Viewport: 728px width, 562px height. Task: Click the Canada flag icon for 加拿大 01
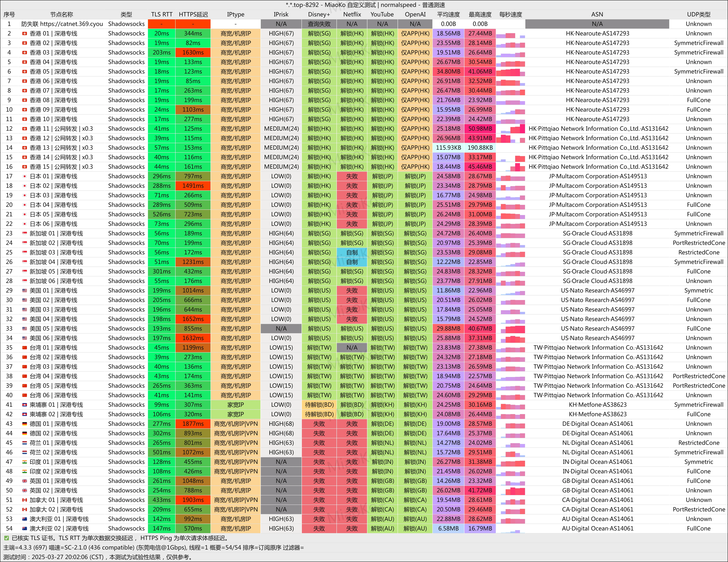pos(24,500)
